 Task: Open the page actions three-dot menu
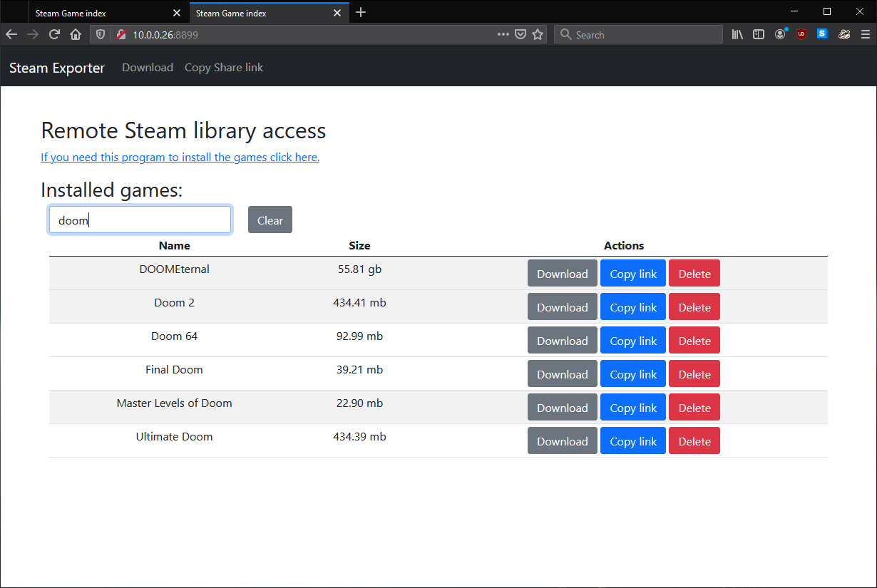pos(503,34)
